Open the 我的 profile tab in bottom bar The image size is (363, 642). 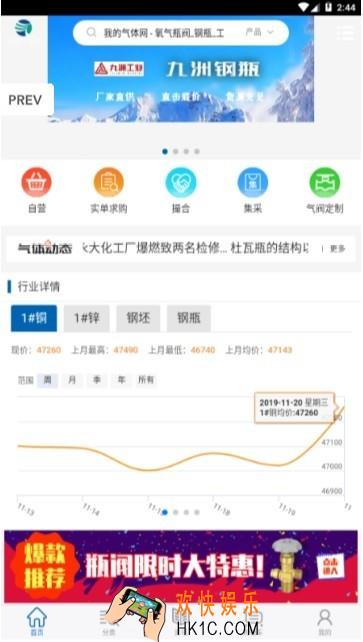pyautogui.click(x=325, y=621)
